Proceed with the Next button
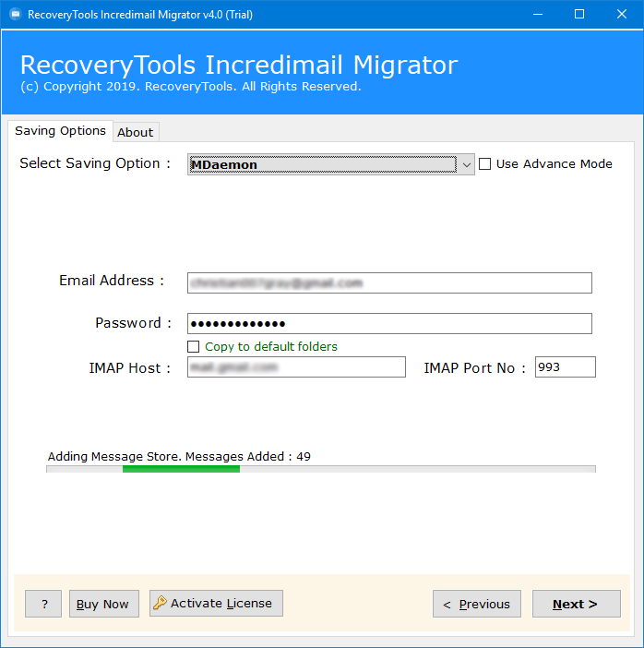Screen dimensions: 644x648 577,604
